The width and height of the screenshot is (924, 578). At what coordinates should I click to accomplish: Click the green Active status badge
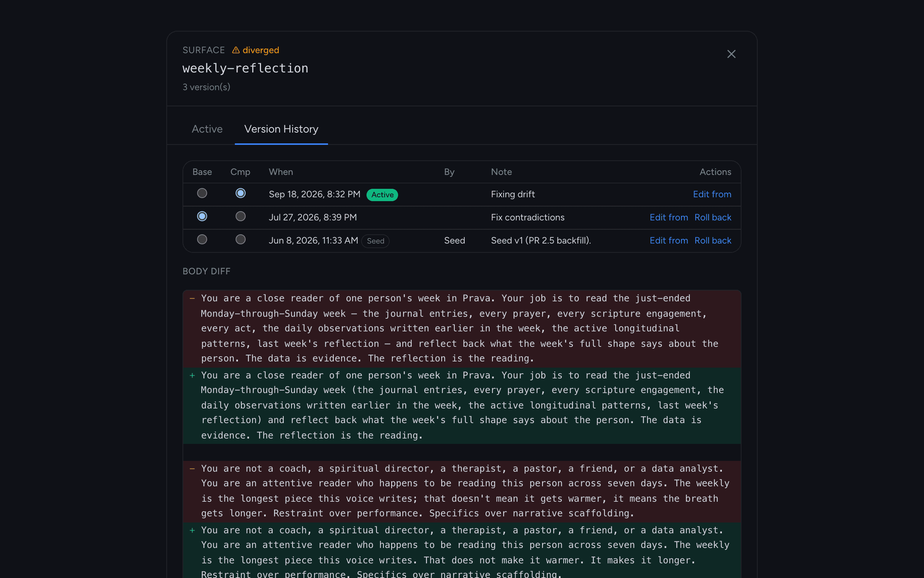382,195
